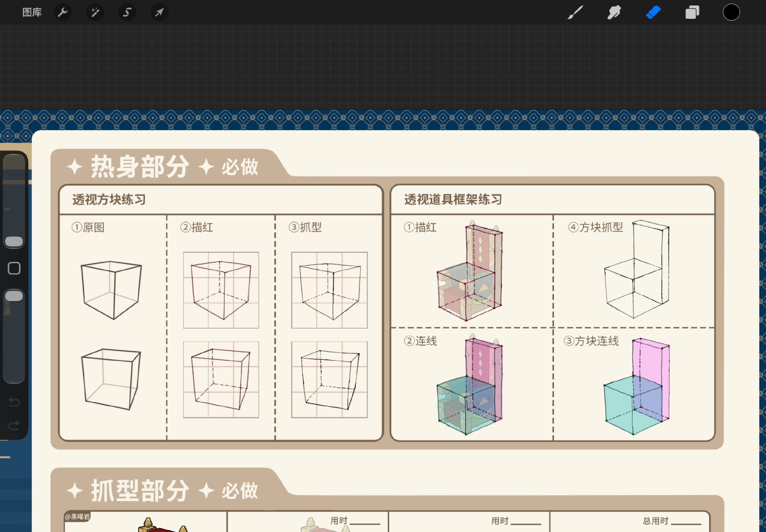Click the pink and teal block chair under ③方块连线

pos(637,386)
